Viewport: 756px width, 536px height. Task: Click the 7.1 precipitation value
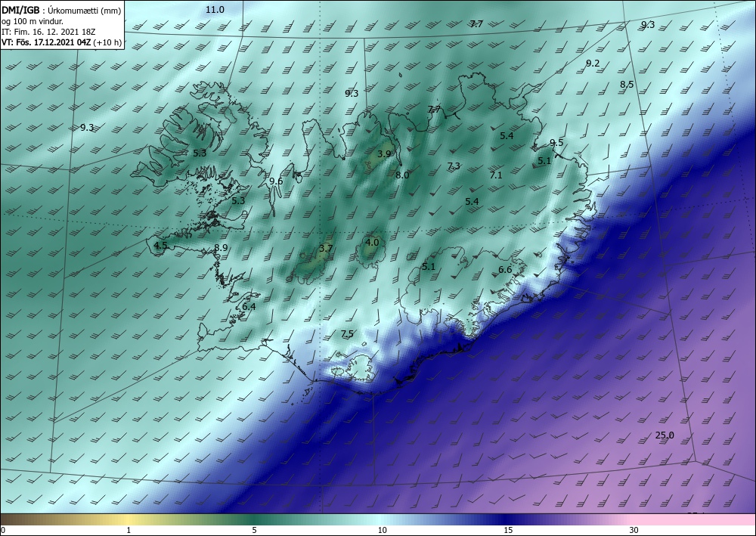pos(496,175)
